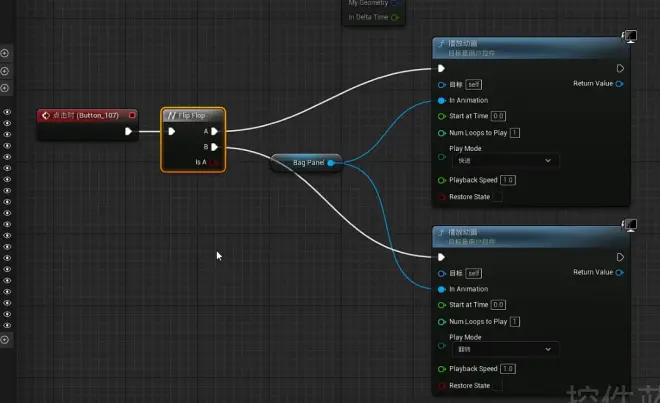This screenshot has width=660, height=403.
Task: Click the function icon in B-branch node header
Action: point(441,232)
